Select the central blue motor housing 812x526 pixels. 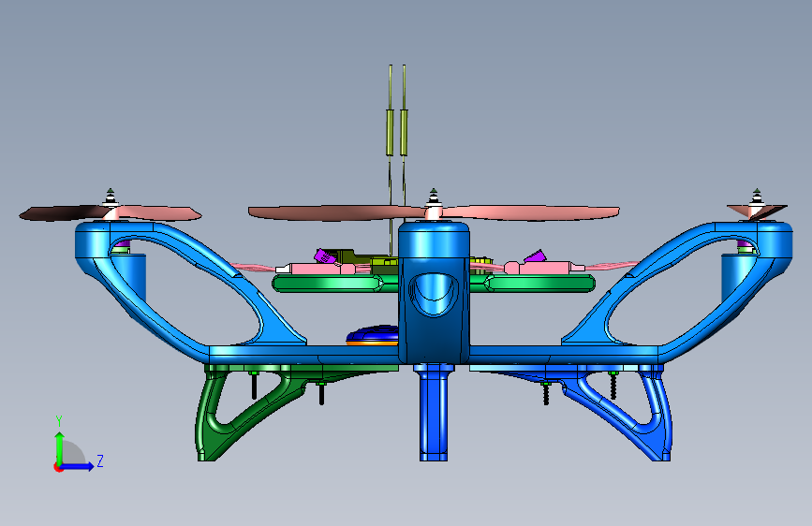pos(434,293)
